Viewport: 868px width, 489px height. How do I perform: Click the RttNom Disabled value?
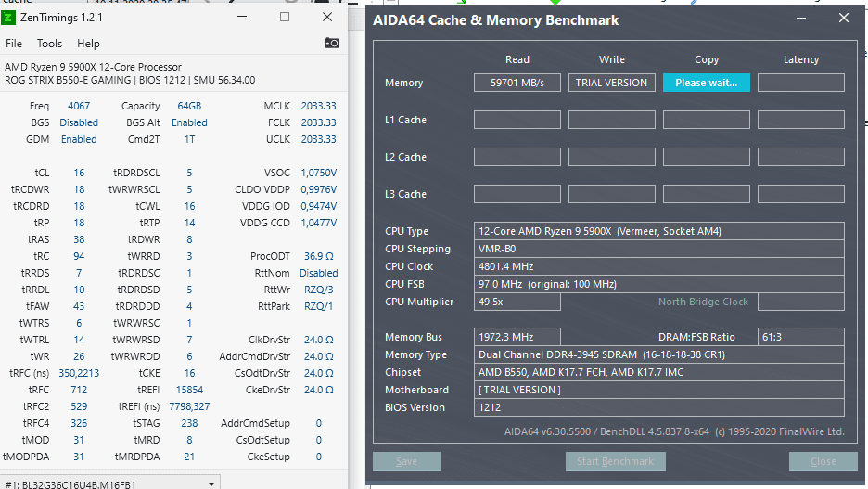click(x=318, y=273)
